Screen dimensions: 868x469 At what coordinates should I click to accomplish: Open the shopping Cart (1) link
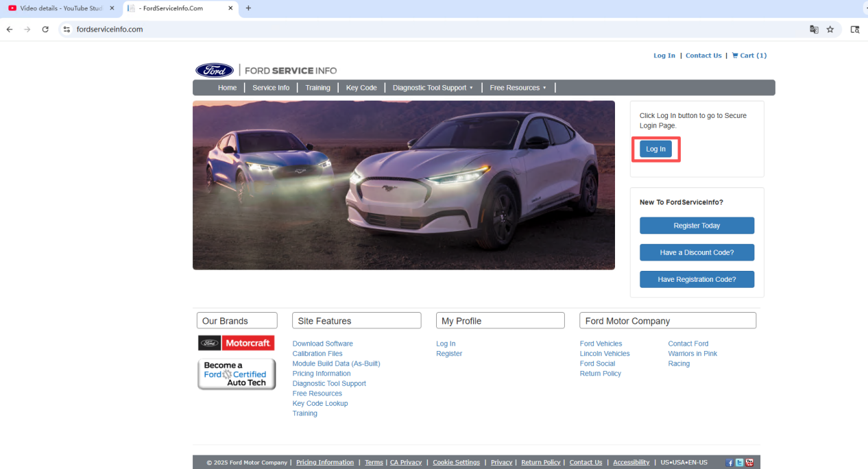click(749, 56)
